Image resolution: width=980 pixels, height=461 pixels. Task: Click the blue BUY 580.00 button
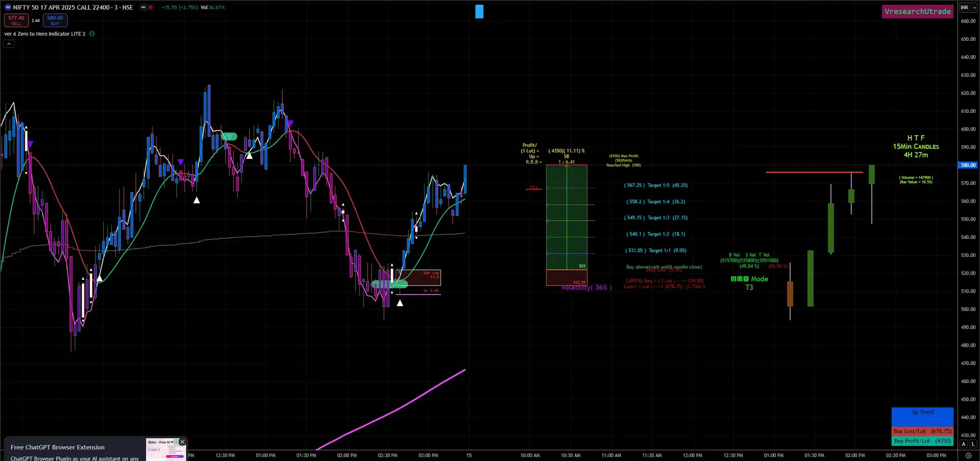pos(55,20)
